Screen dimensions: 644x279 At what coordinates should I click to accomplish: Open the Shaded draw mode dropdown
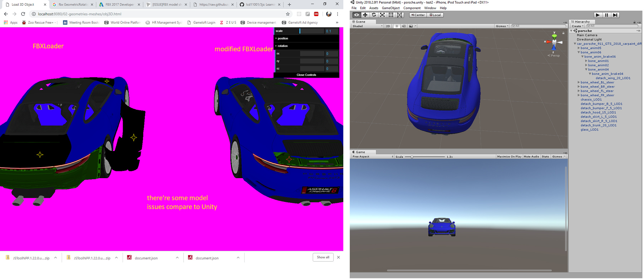(367, 26)
